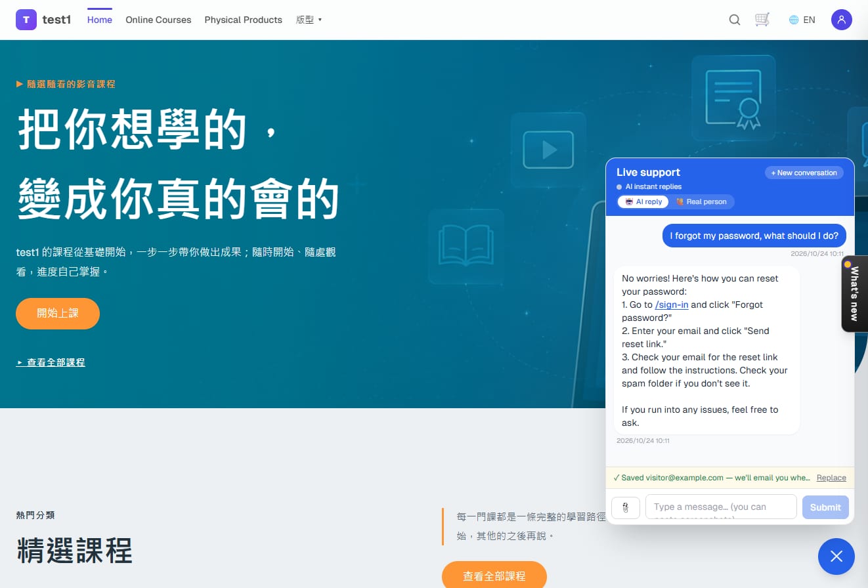Go to the Home nav tab
This screenshot has width=868, height=588.
click(100, 20)
